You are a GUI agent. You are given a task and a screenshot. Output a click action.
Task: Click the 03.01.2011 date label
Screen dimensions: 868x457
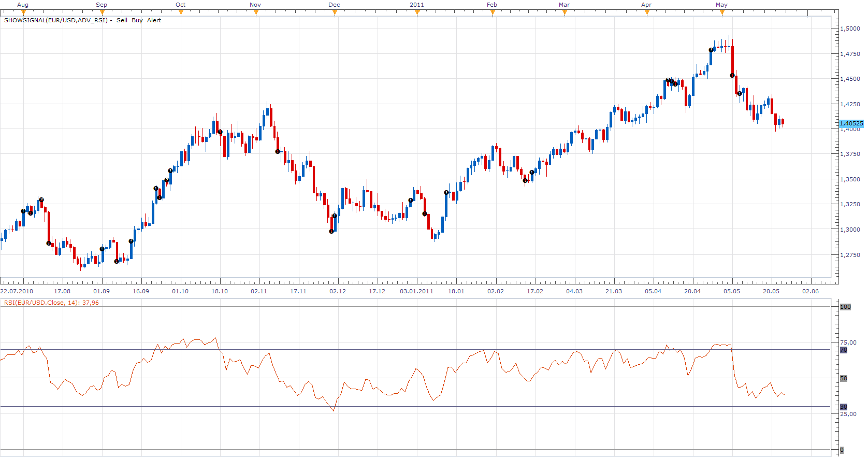click(x=417, y=291)
